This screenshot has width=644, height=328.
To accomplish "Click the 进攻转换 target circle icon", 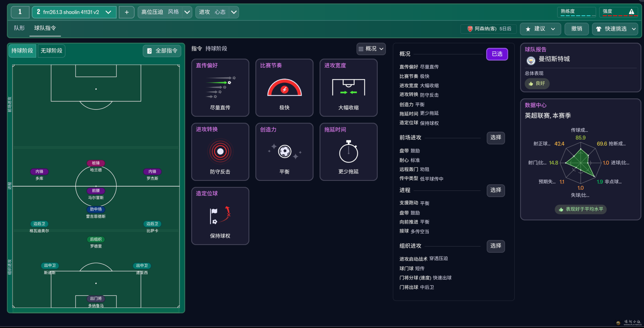I will (x=220, y=151).
